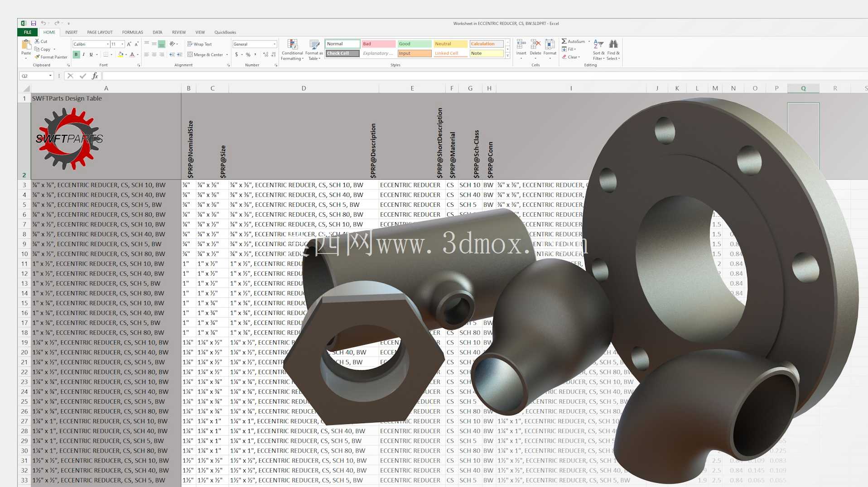Apply middle vertical alignment

[x=154, y=44]
